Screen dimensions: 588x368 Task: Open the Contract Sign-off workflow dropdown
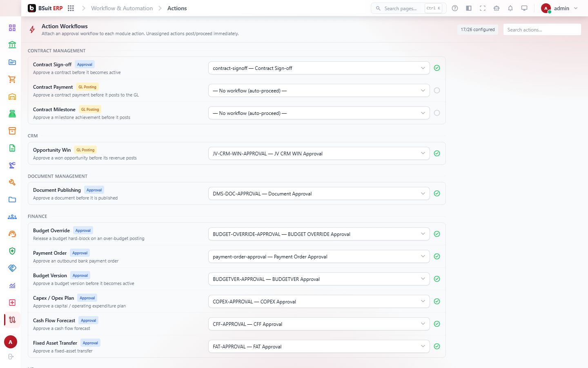click(319, 68)
